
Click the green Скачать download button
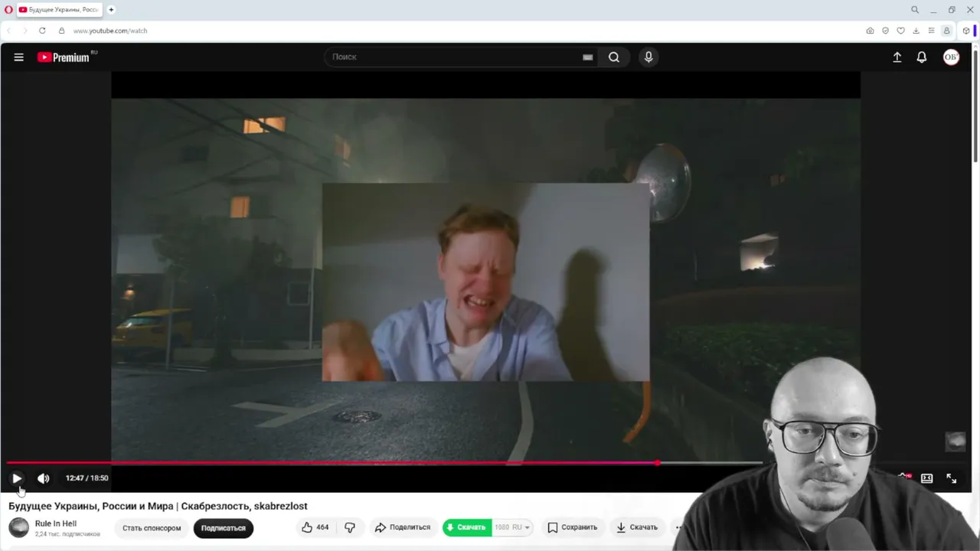pyautogui.click(x=466, y=527)
